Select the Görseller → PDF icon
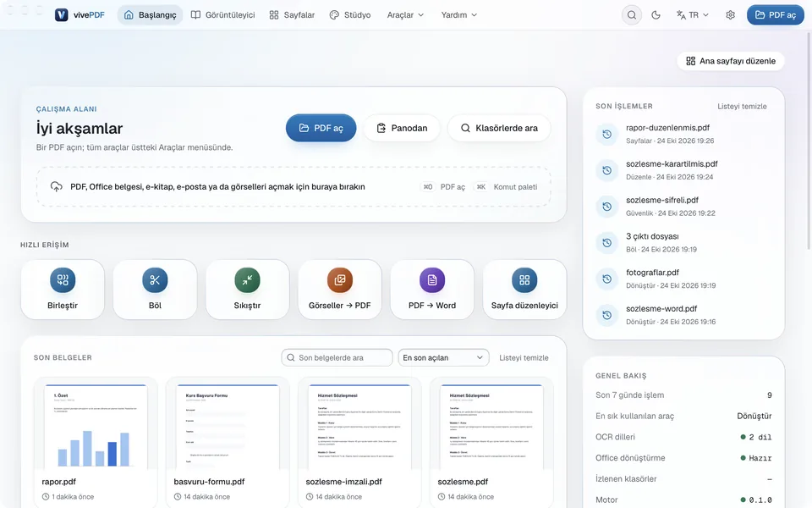 340,280
